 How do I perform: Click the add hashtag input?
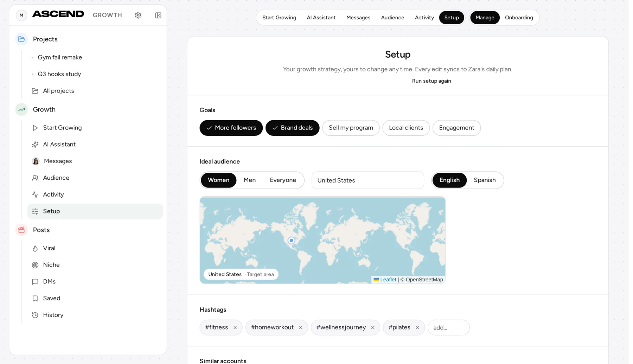tap(449, 327)
